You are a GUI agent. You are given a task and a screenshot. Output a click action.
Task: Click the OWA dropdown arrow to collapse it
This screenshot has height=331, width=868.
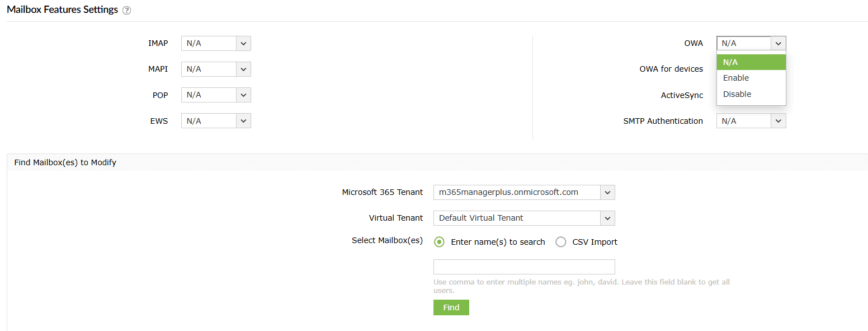click(x=778, y=43)
